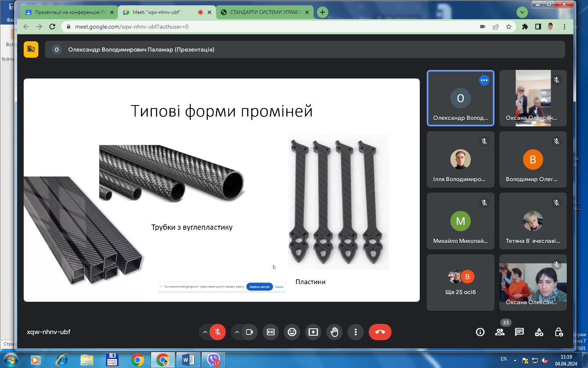Unmute the microphone
This screenshot has height=368, width=588.
[x=218, y=332]
